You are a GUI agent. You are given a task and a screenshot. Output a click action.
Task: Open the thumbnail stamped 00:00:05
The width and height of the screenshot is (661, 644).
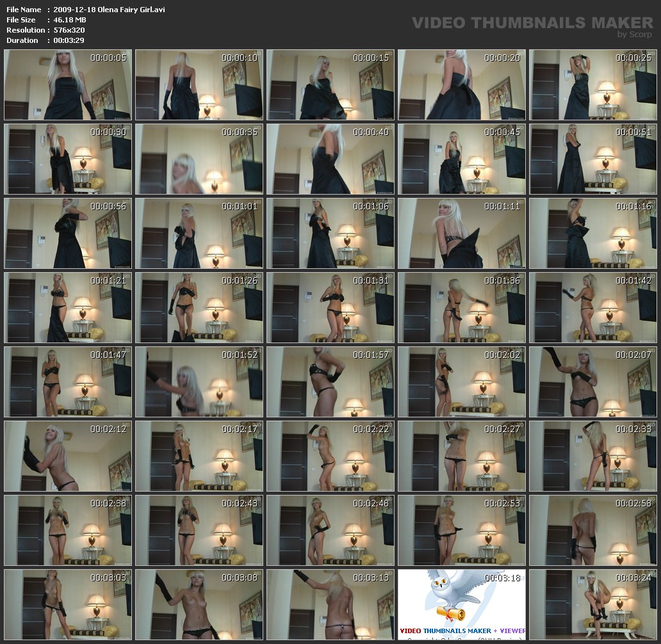pos(67,85)
